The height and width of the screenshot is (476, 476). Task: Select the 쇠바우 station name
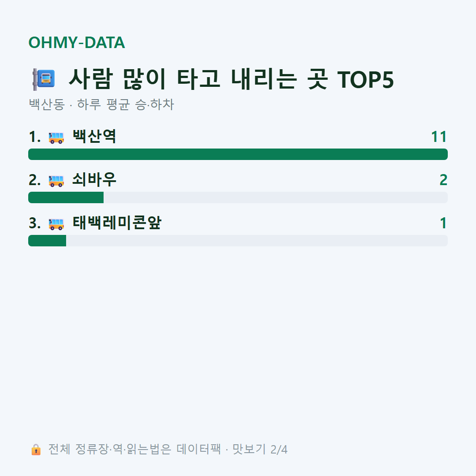(x=94, y=179)
